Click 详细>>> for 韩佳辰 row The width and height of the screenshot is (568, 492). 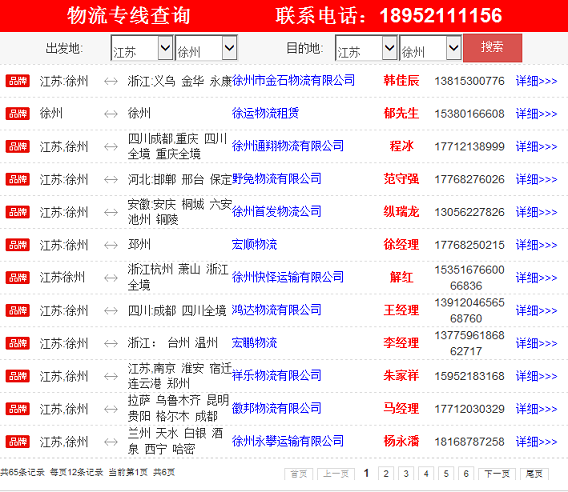click(536, 81)
